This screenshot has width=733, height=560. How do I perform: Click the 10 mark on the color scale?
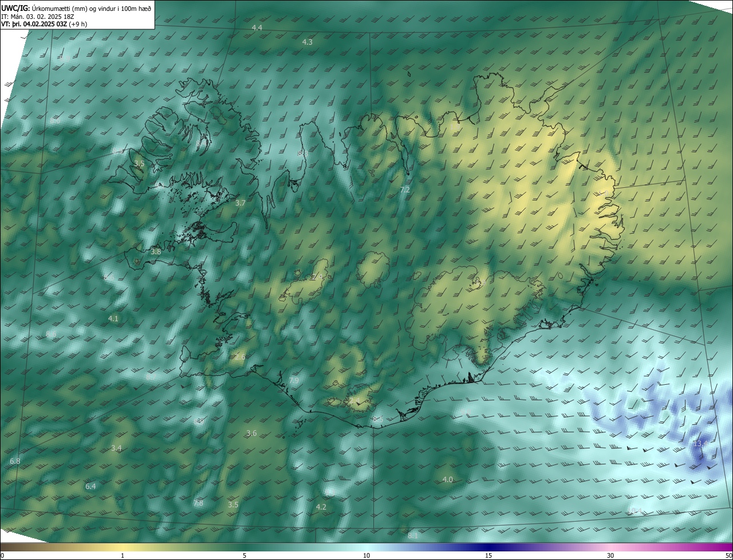click(x=366, y=556)
